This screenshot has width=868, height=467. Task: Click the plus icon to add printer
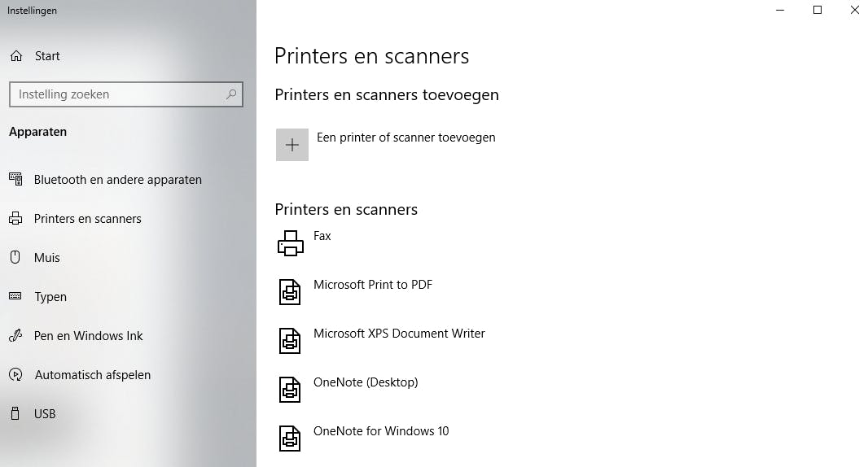pyautogui.click(x=292, y=145)
